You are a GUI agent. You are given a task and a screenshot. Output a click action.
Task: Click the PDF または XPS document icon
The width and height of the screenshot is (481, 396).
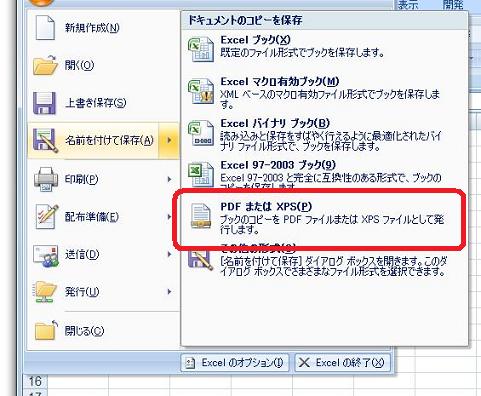201,216
